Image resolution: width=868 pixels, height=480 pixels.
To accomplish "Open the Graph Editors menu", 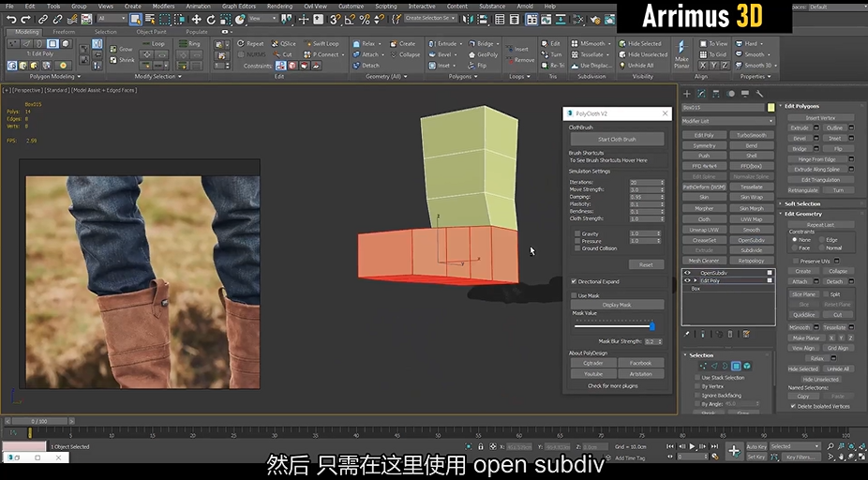I will click(238, 6).
